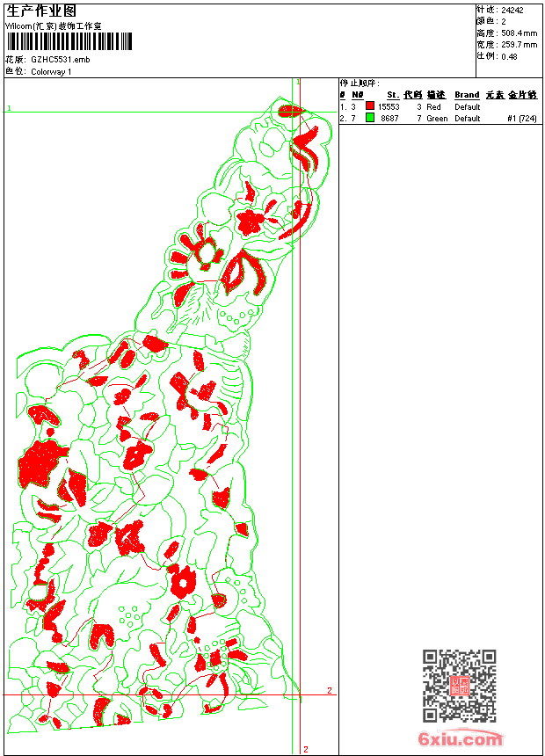Open the 6xiu.com watermark link
This screenshot has width=545, height=756.
click(460, 740)
